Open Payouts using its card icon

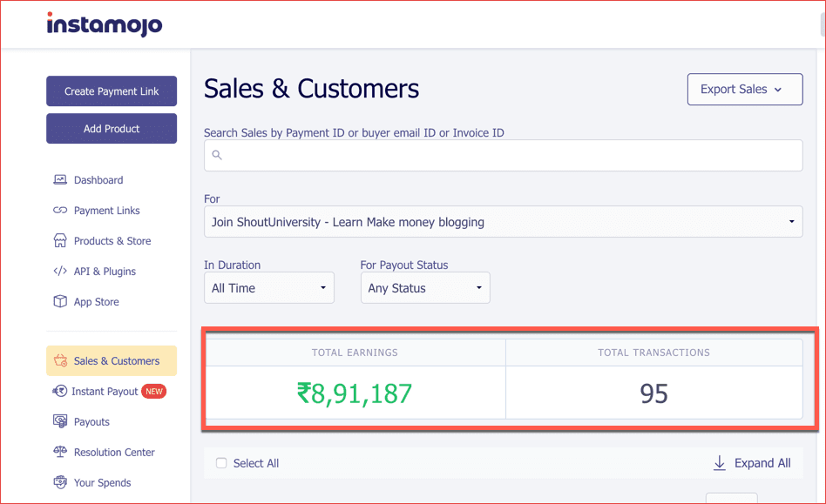[59, 421]
